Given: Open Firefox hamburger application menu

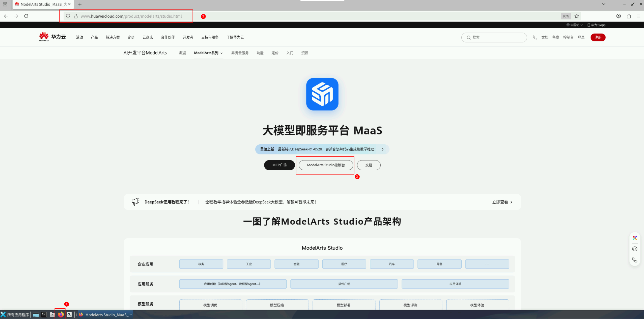Looking at the screenshot, I should point(638,16).
